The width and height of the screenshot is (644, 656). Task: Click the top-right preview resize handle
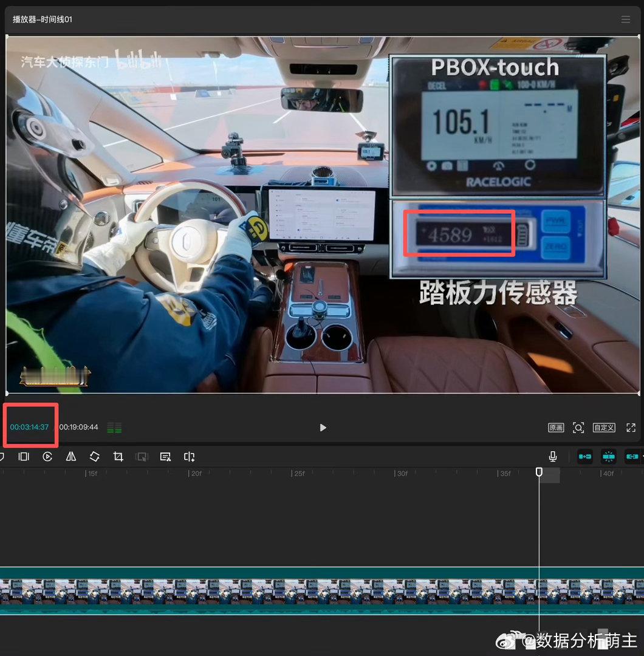(x=639, y=37)
